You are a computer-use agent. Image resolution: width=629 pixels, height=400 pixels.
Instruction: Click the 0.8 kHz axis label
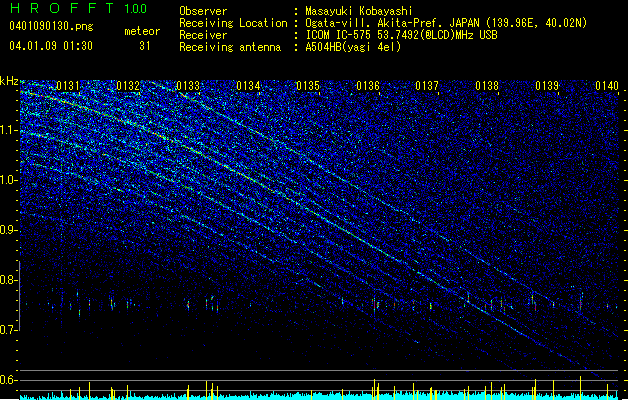point(9,280)
